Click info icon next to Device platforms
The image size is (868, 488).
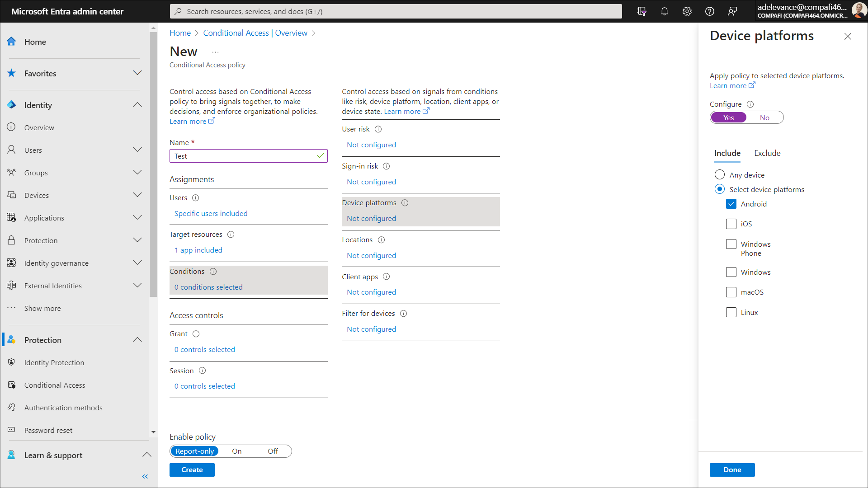[x=405, y=203]
